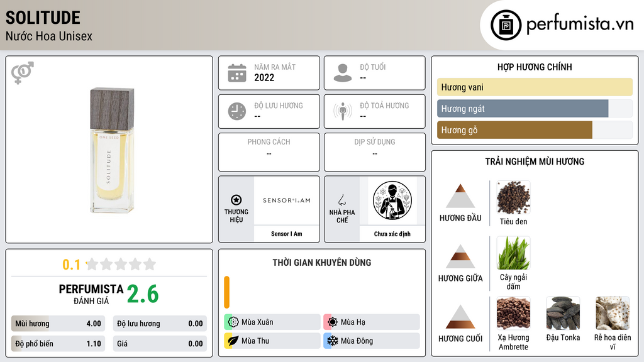Click the Dịp sử dụng card
The width and height of the screenshot is (644, 362).
(x=375, y=152)
